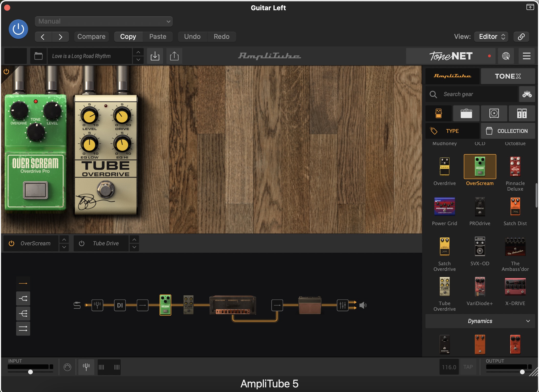Image resolution: width=539 pixels, height=392 pixels.
Task: Switch to the TONEX tab
Action: [508, 76]
